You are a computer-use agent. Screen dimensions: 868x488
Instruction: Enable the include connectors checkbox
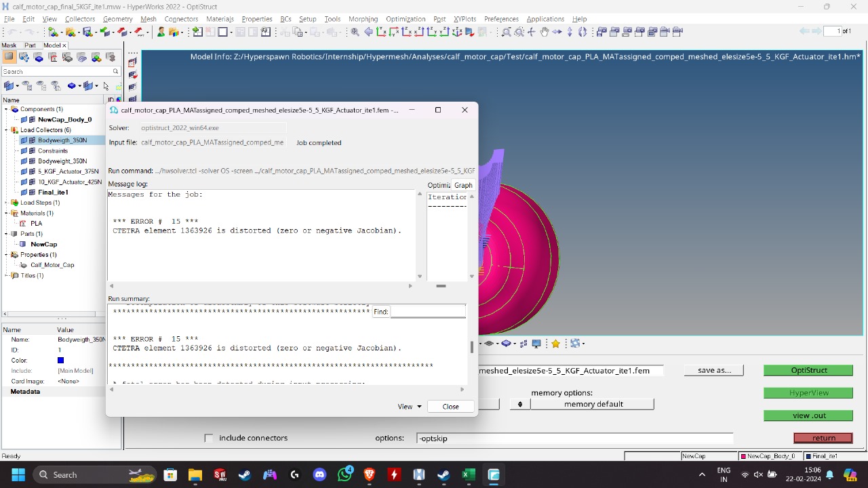[209, 438]
